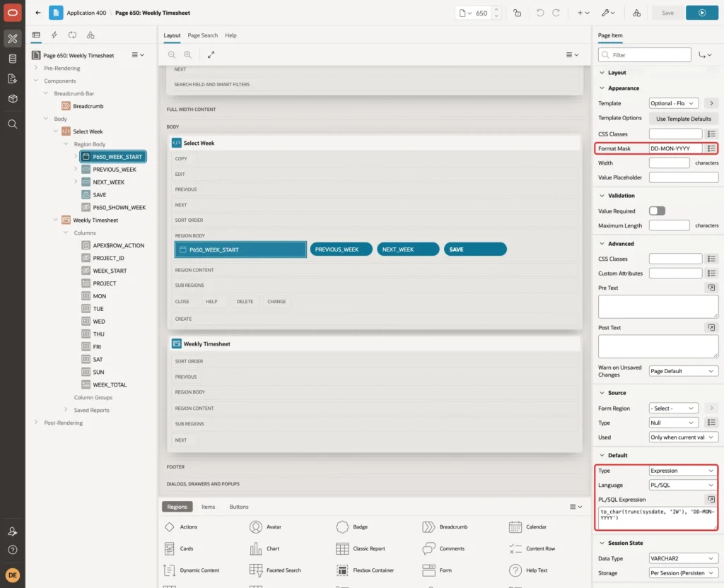Click the Redo icon
Image resolution: width=724 pixels, height=588 pixels.
(556, 13)
